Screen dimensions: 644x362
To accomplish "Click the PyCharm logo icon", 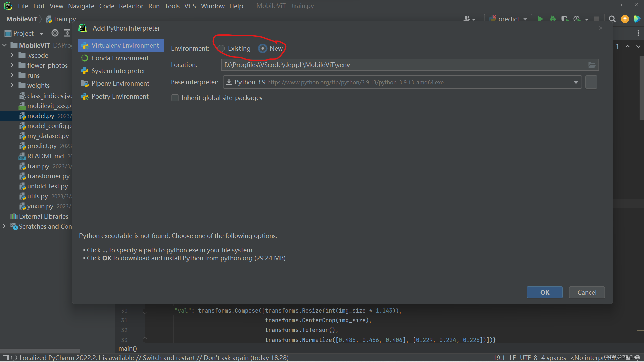I will (8, 6).
